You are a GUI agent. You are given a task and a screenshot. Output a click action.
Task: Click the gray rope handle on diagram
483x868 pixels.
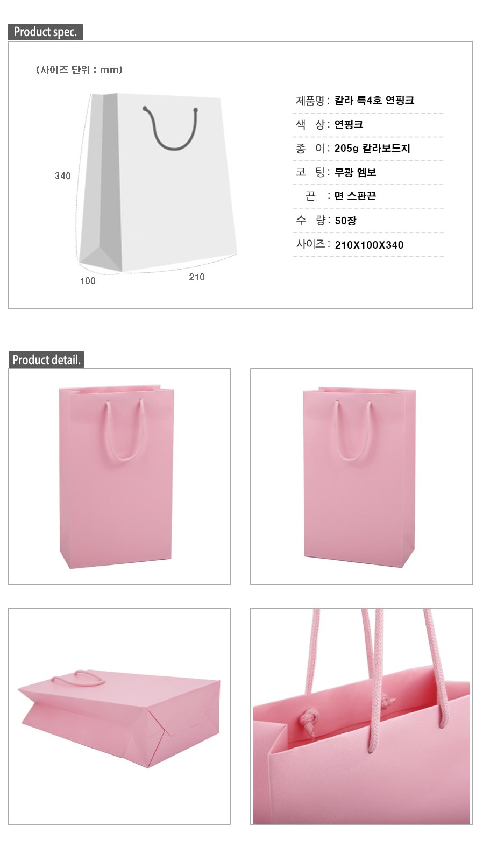tap(171, 128)
